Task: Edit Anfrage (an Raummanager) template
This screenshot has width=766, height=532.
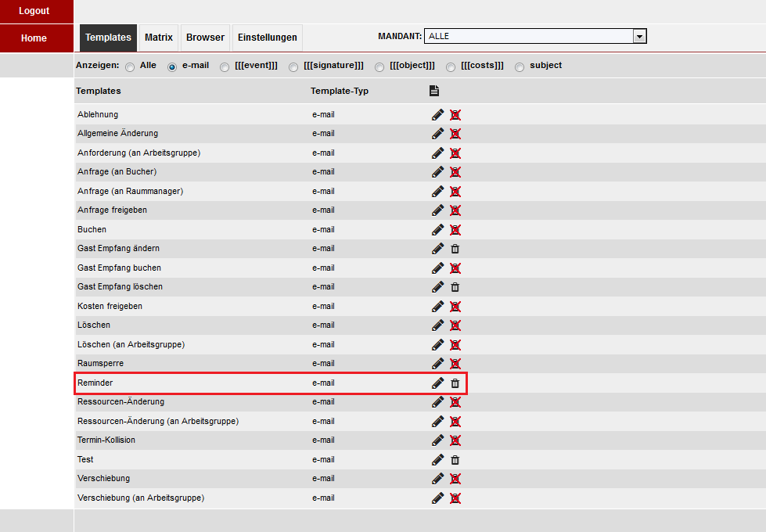Action: (x=437, y=192)
